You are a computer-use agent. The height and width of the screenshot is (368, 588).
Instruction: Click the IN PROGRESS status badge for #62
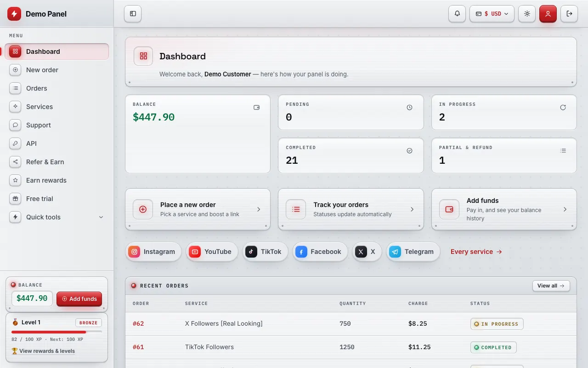click(x=497, y=324)
